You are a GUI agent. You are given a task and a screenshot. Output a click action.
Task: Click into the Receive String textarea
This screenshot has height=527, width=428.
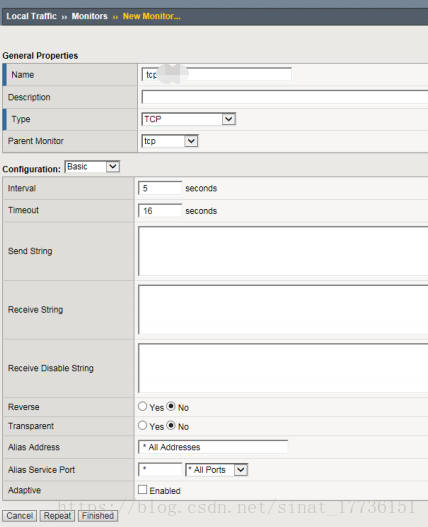(283, 310)
